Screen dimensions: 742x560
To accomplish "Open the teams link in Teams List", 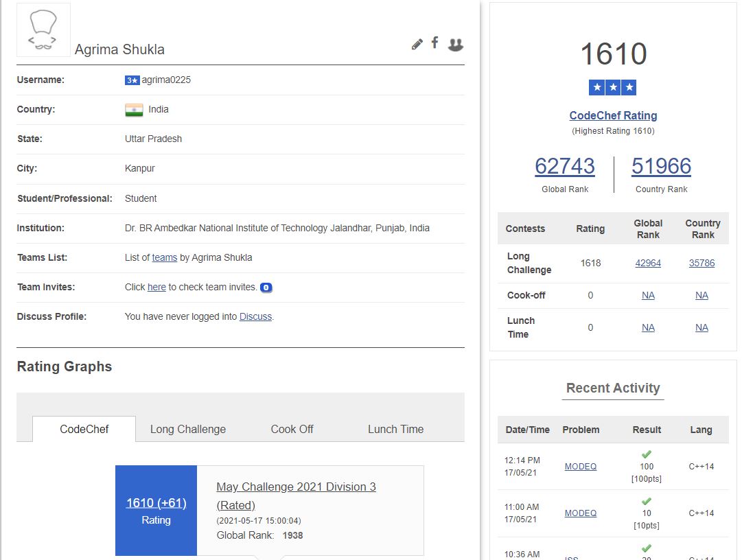I will pos(165,258).
